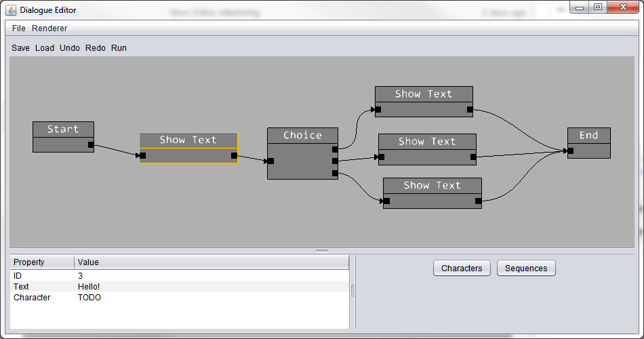Open the File menu
This screenshot has height=339, width=644.
point(18,28)
